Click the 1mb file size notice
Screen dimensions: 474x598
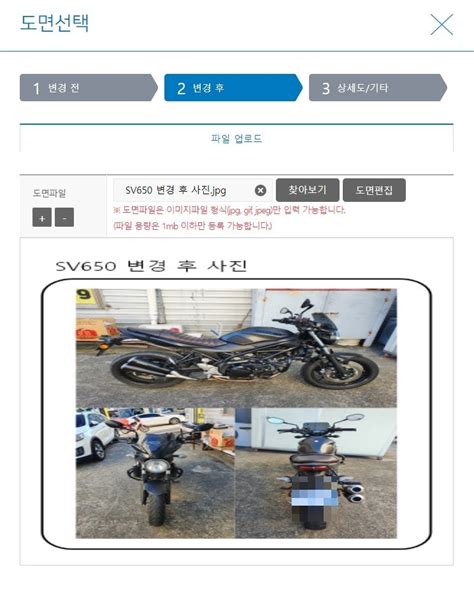193,226
